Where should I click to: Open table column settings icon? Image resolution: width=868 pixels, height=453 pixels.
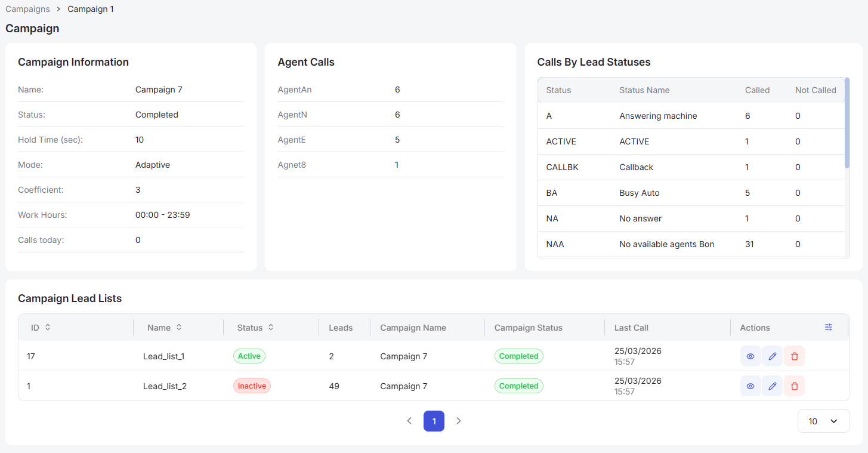(x=829, y=327)
